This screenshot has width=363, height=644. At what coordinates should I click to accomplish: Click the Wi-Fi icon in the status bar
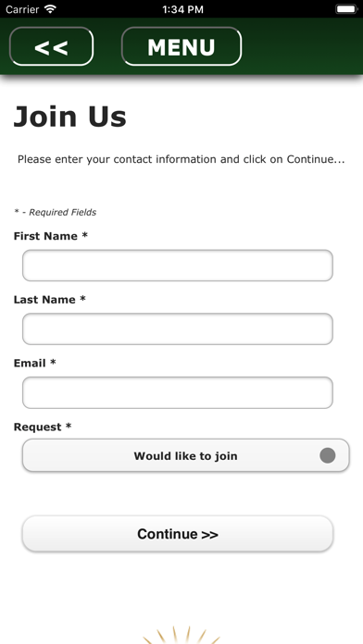tap(50, 9)
